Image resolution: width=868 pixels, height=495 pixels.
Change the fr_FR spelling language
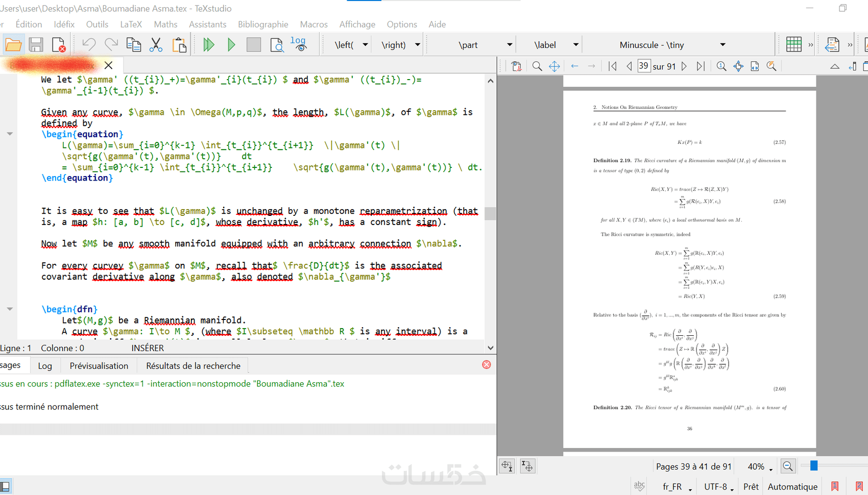coord(677,487)
